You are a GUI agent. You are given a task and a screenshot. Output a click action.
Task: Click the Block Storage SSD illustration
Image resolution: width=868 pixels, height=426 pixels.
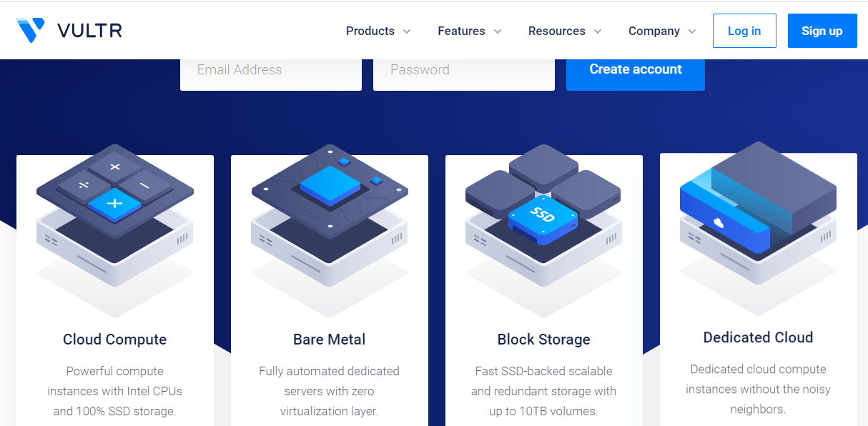(x=544, y=230)
